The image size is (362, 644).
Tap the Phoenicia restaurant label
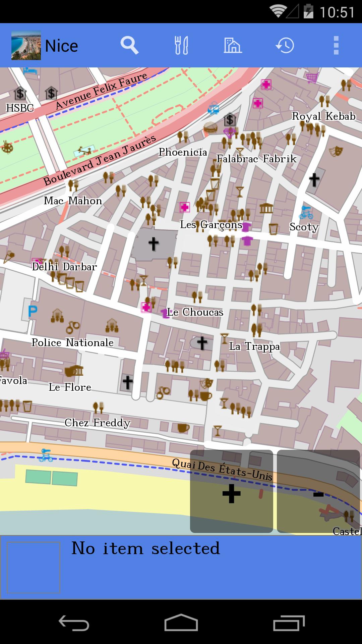(x=183, y=152)
